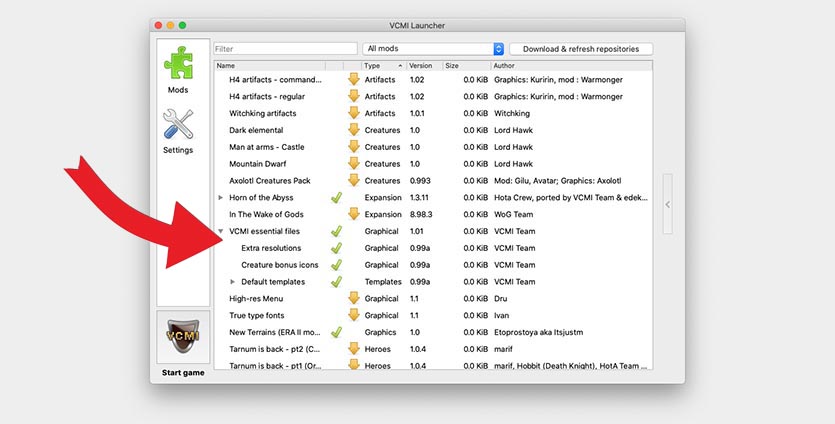Image resolution: width=835 pixels, height=424 pixels.
Task: Expand the Horn of the Abyss item
Action: 221,198
